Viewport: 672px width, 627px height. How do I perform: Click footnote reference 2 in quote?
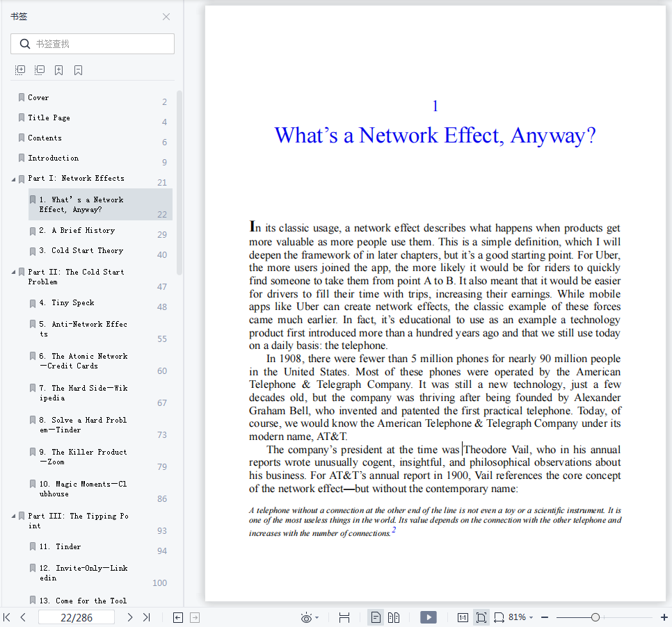coord(394,530)
